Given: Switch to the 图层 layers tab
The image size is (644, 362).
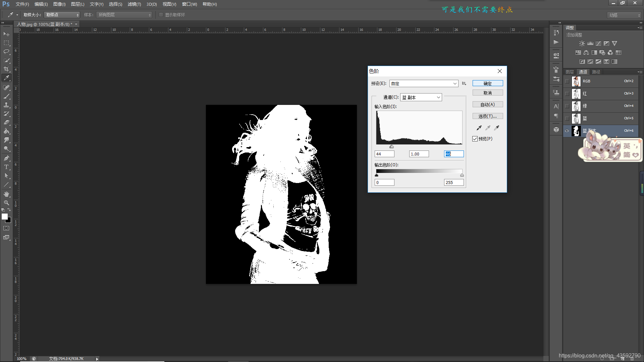Looking at the screenshot, I should [570, 72].
